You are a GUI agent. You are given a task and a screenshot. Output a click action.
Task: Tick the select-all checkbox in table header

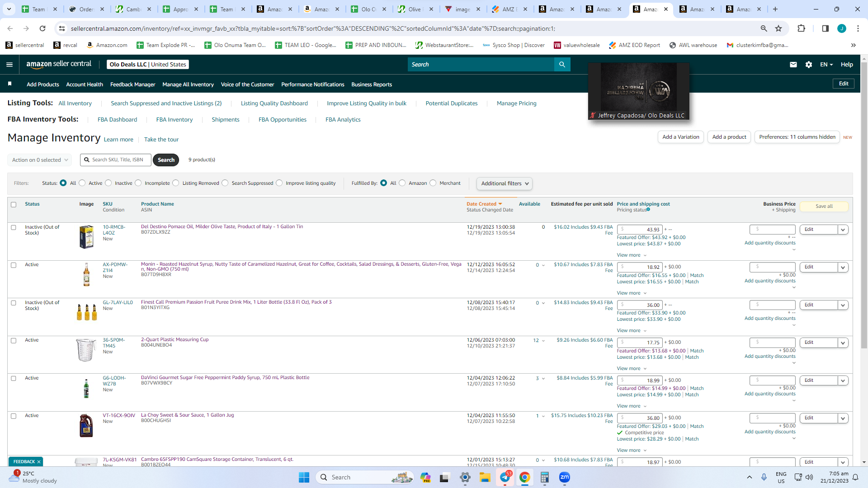pos(14,205)
